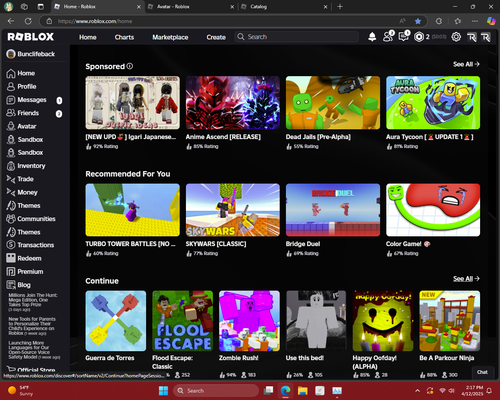500x400 pixels.
Task: Open the Chat button
Action: tap(482, 372)
